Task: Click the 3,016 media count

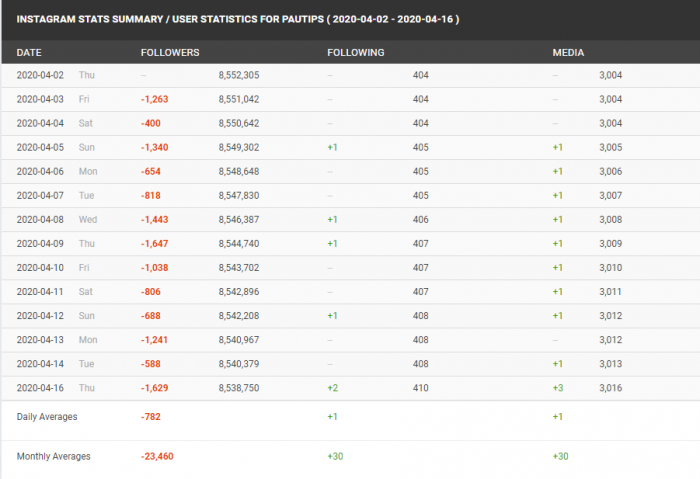Action: pos(611,387)
